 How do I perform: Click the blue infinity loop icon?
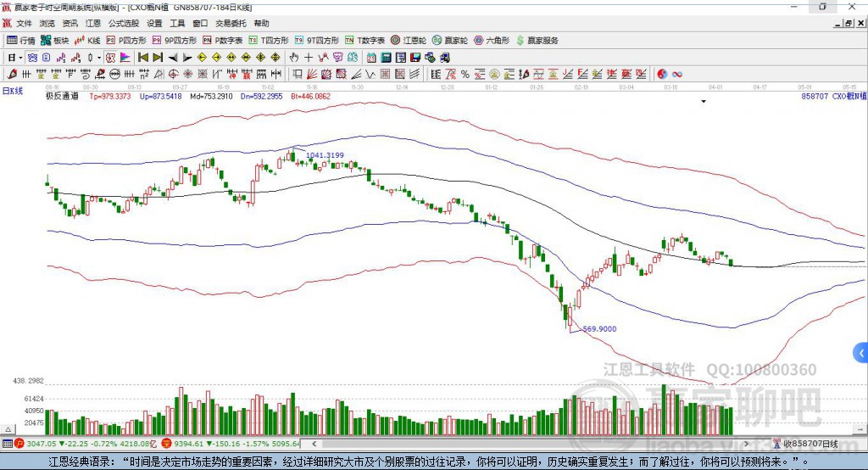(x=677, y=74)
